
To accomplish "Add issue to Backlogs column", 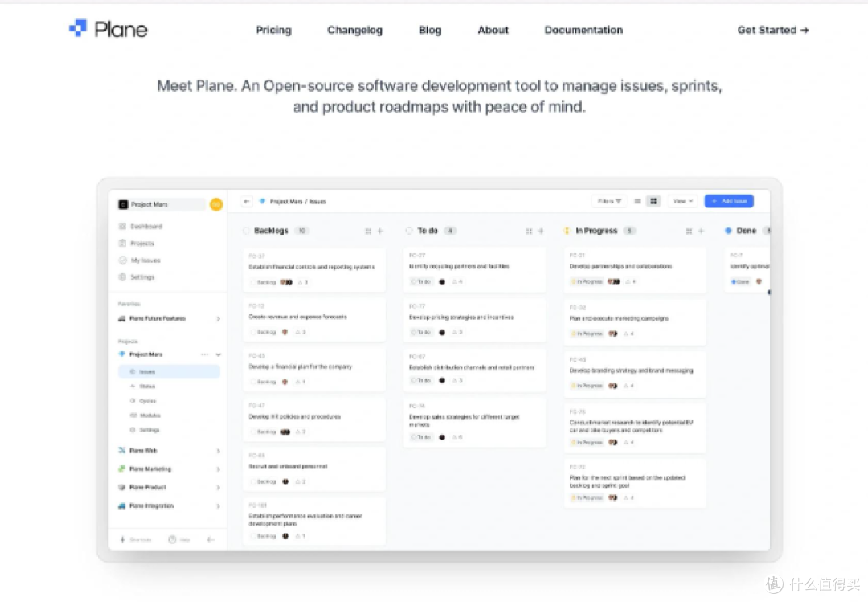I will point(380,231).
